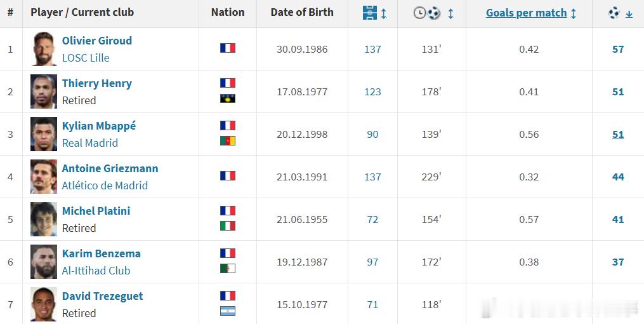Open the Real Madrid club link
This screenshot has width=644, height=324.
pos(90,143)
